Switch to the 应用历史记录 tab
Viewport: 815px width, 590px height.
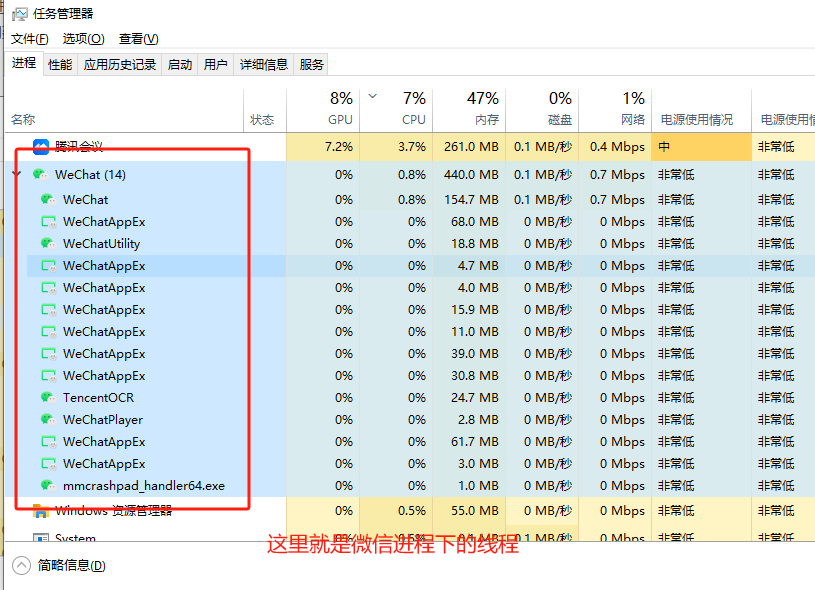[x=120, y=64]
